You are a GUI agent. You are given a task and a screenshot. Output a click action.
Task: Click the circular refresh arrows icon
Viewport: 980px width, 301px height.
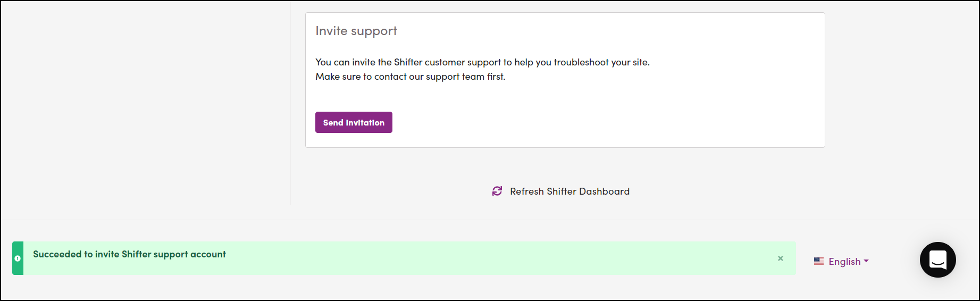pyautogui.click(x=497, y=191)
